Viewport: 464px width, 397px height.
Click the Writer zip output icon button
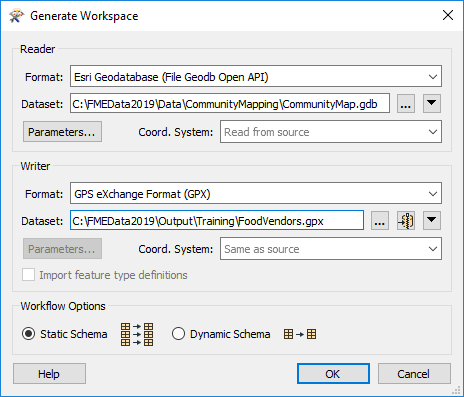(x=406, y=220)
